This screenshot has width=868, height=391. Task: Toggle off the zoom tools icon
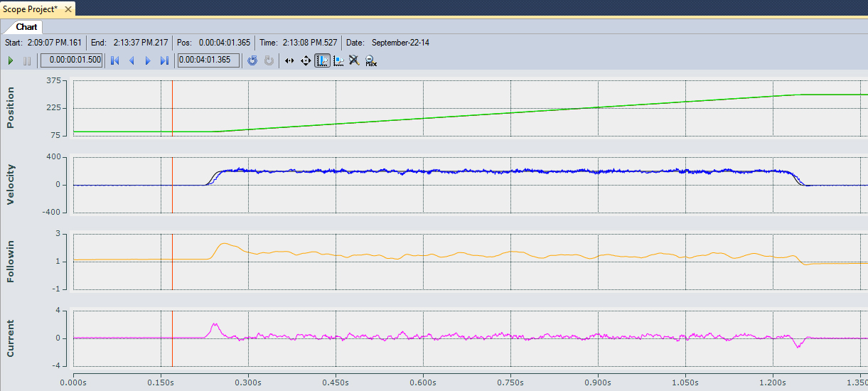[354, 61]
